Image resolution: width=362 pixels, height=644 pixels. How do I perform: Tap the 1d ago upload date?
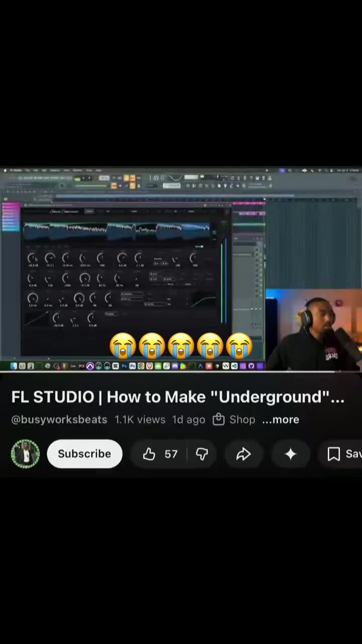pos(189,420)
